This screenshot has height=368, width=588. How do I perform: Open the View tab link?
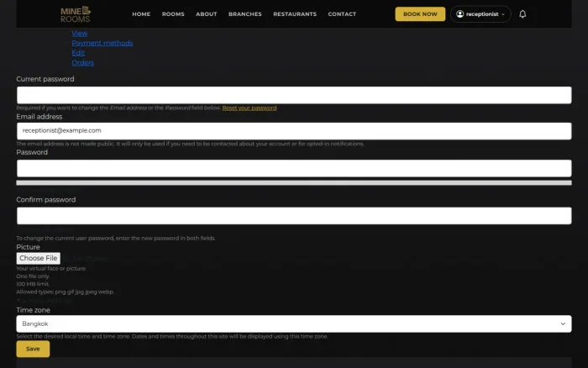click(x=80, y=34)
